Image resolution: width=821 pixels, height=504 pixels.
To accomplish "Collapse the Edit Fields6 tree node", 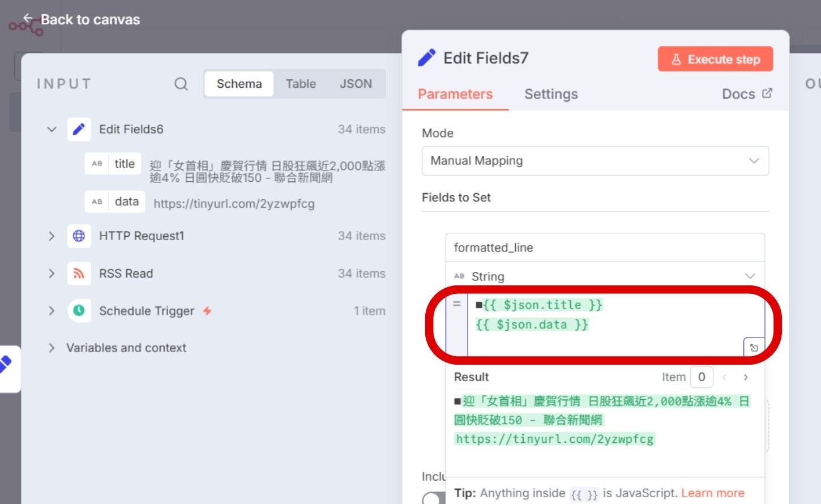I will tap(52, 129).
